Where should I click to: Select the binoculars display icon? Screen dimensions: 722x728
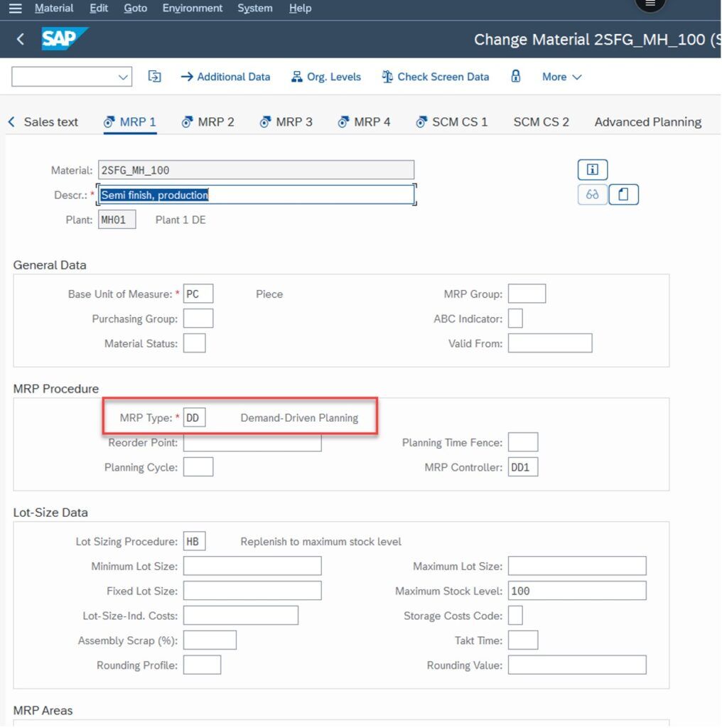[592, 193]
